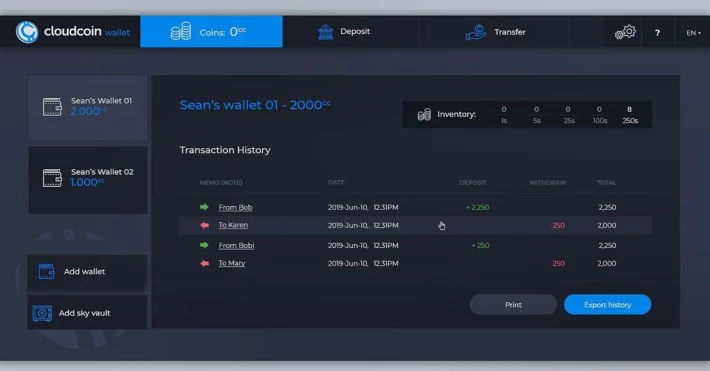Click red arrow beside To Karen
The width and height of the screenshot is (710, 371).
[x=205, y=225]
